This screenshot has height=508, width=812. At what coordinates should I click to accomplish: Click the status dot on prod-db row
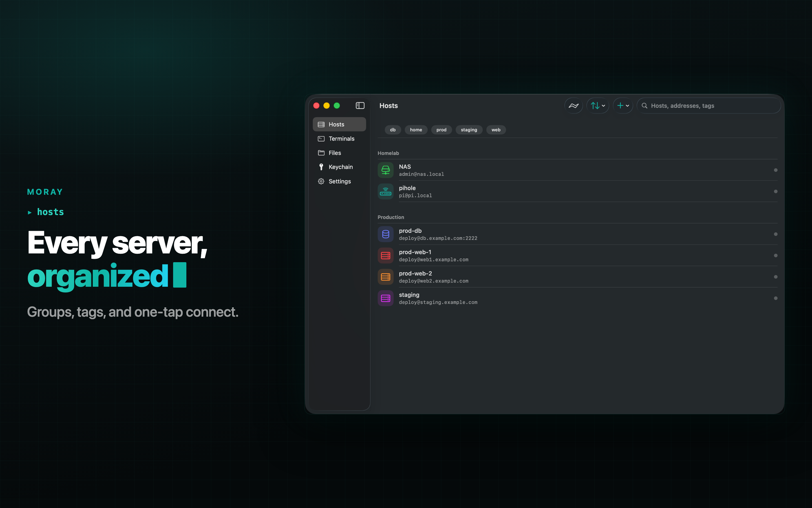(x=775, y=234)
